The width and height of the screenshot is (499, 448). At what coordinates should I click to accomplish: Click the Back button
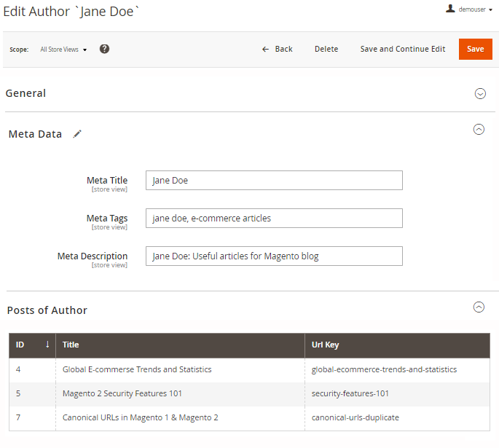click(277, 49)
